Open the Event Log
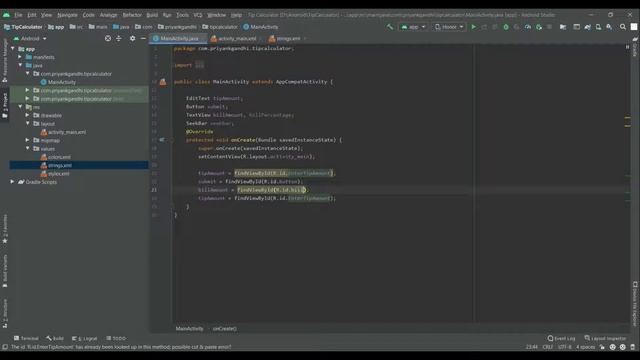640x360 pixels. (x=561, y=338)
